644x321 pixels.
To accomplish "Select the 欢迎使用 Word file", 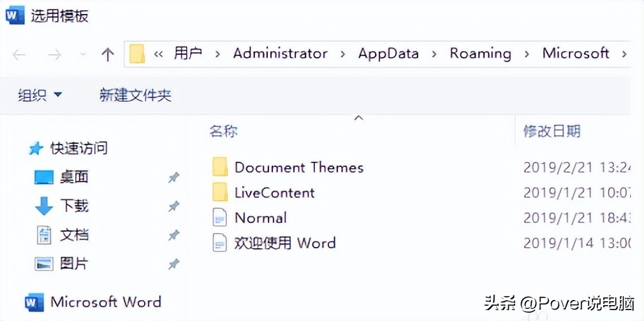I will click(x=285, y=243).
